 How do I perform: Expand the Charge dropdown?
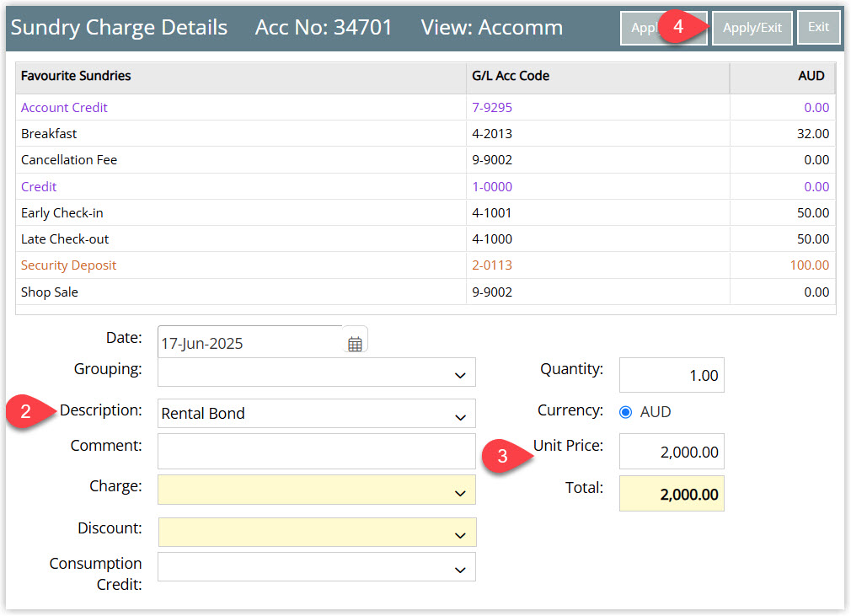click(x=317, y=490)
